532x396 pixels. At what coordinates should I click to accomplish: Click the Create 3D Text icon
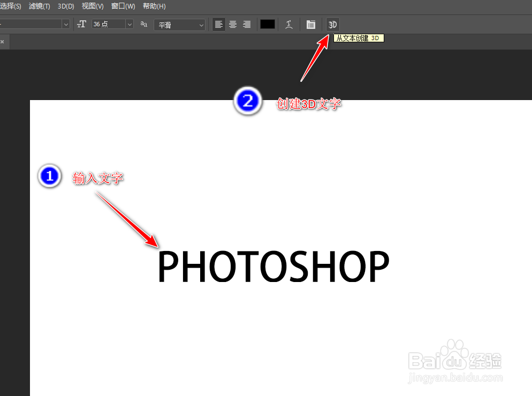click(332, 24)
